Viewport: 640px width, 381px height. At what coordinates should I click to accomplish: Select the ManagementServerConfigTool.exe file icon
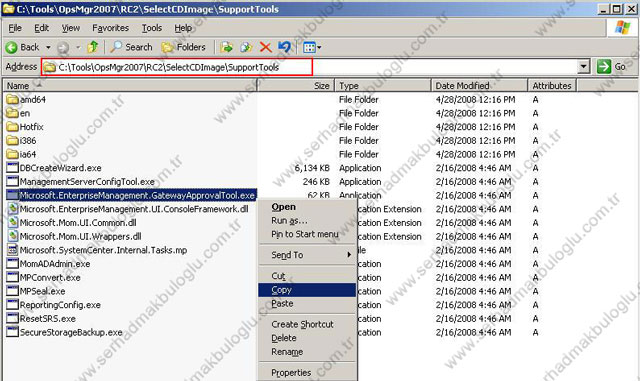pyautogui.click(x=13, y=182)
